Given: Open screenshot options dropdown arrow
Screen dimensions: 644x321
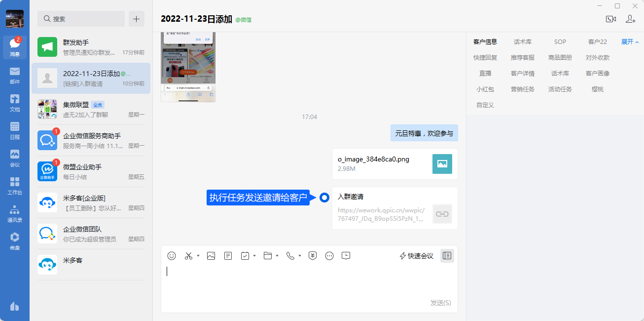Looking at the screenshot, I should pyautogui.click(x=198, y=256).
